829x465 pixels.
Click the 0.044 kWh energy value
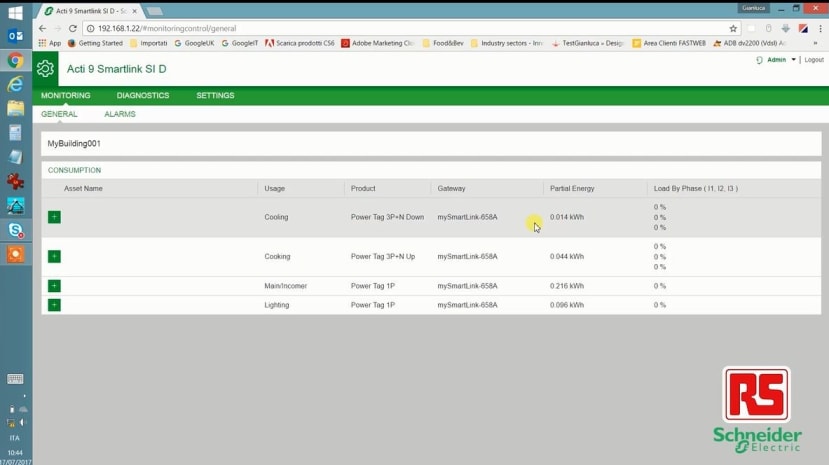(x=567, y=256)
